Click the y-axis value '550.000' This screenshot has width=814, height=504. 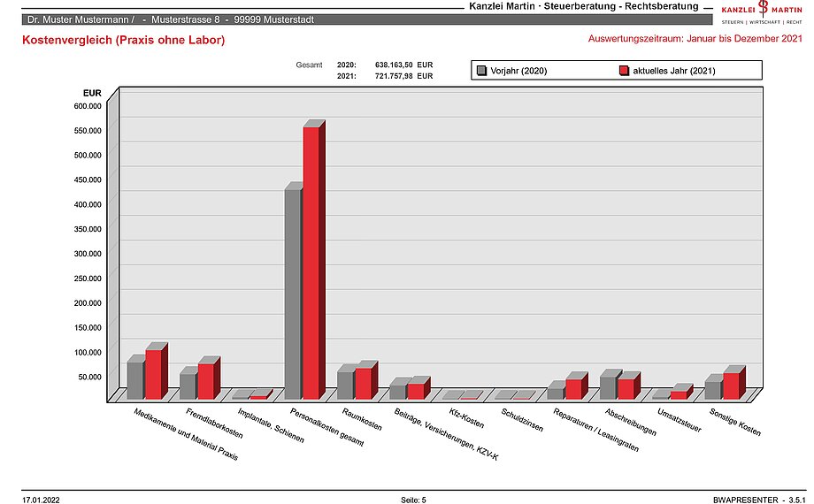[88, 131]
